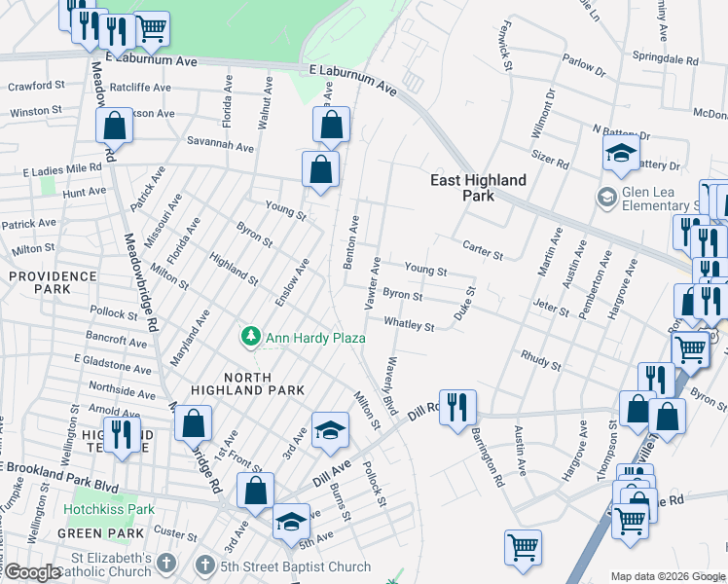Open the shopping cart marker below Barrington Rd
Viewport: 728px width, 584px height.
pos(523,551)
